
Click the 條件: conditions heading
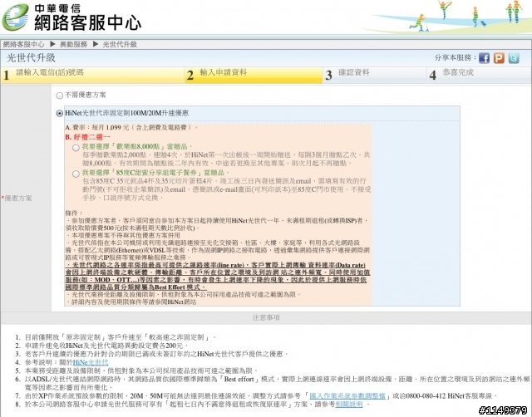tap(74, 213)
